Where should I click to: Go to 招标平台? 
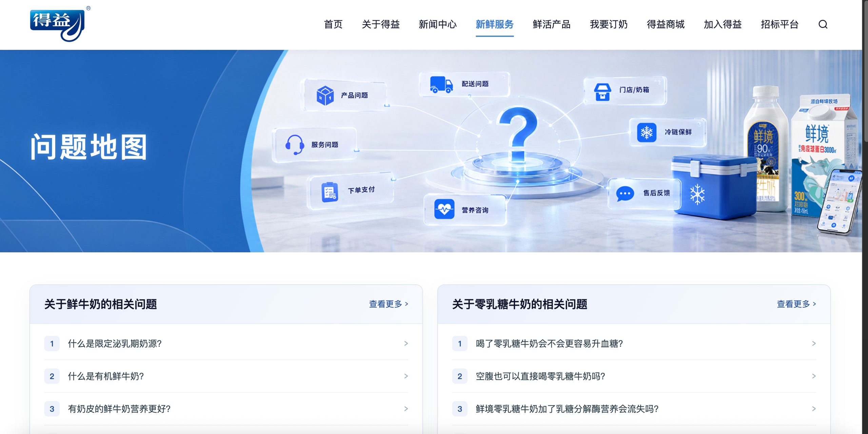(x=779, y=24)
